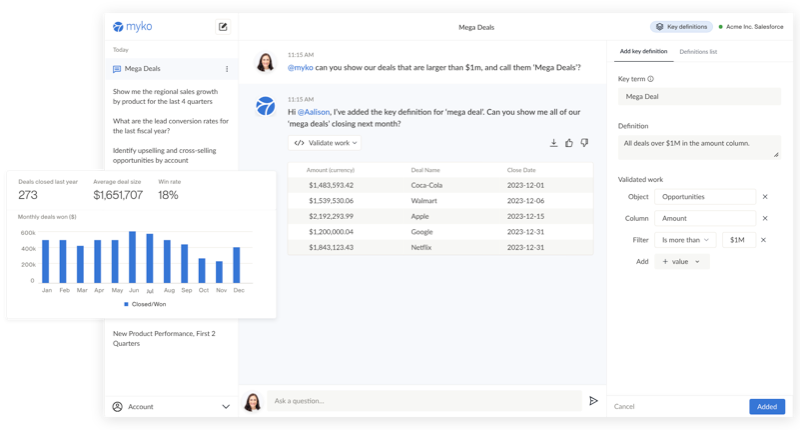This screenshot has height=430, width=800.
Task: Edit the $1M filter value
Action: coord(739,240)
